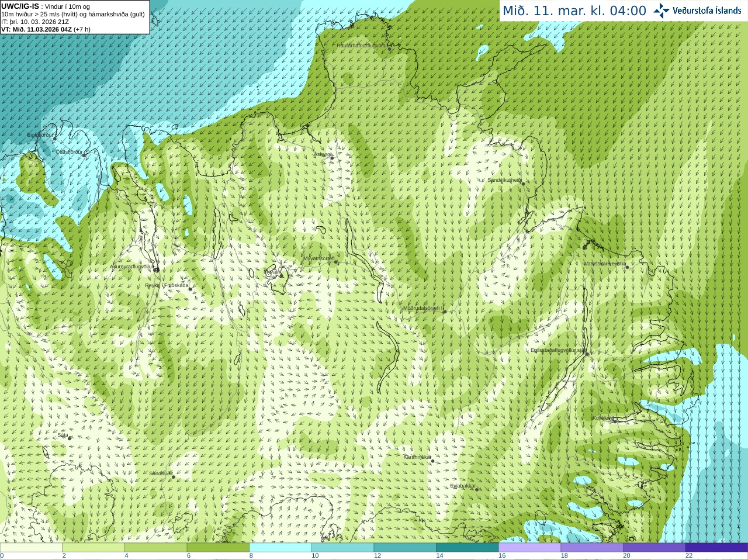Click the 20–22 m/s violet legend swatch

point(654,548)
